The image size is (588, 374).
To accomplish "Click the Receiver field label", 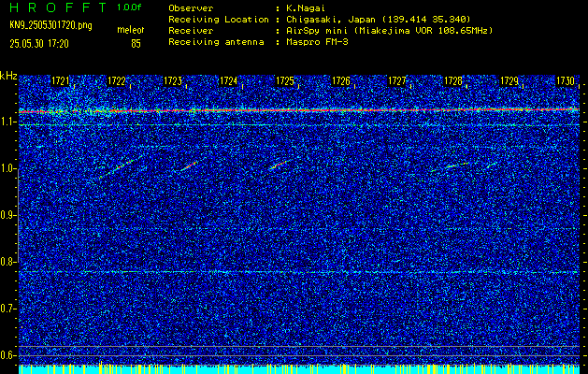I will (191, 30).
